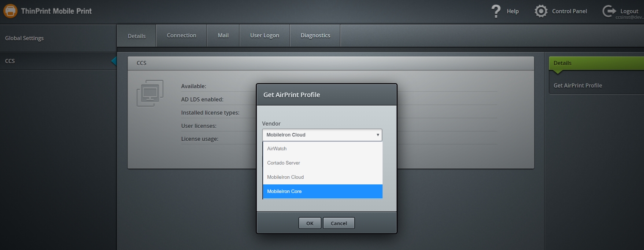644x250 pixels.
Task: Click the CCS monitor icon in details panel
Action: pos(150,93)
